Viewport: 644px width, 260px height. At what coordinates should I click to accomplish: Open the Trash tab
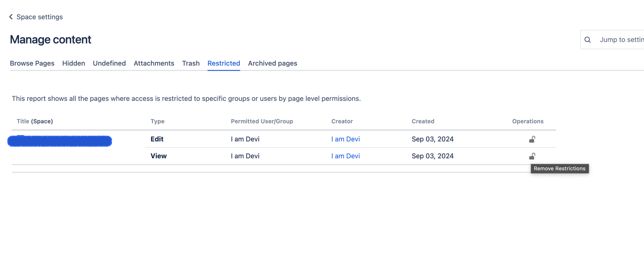[x=191, y=63]
